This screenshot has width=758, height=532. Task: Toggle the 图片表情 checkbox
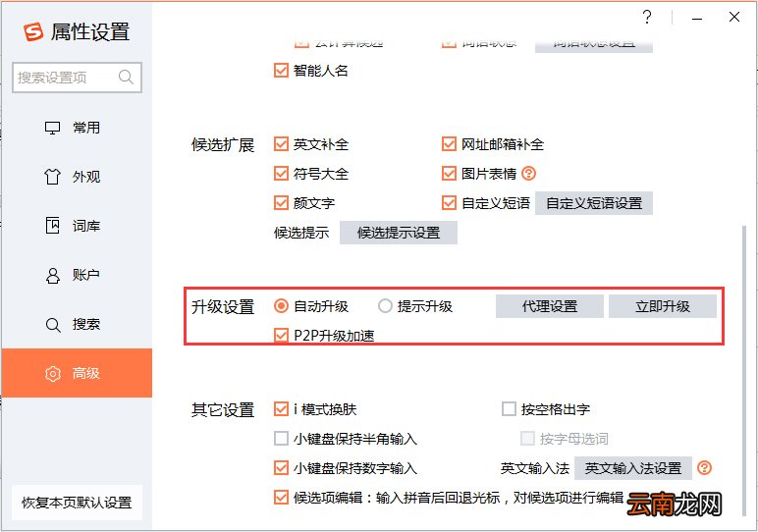coord(449,174)
